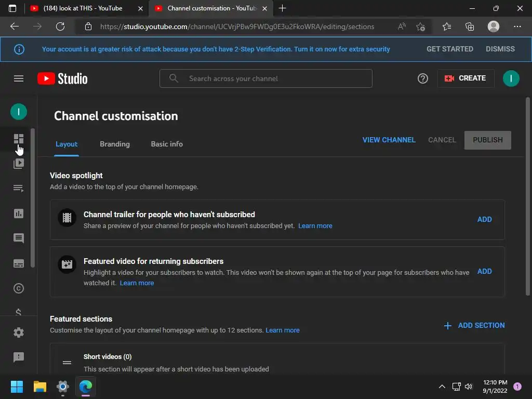Open the Dashboard sidebar icon
The width and height of the screenshot is (532, 399).
[19, 139]
